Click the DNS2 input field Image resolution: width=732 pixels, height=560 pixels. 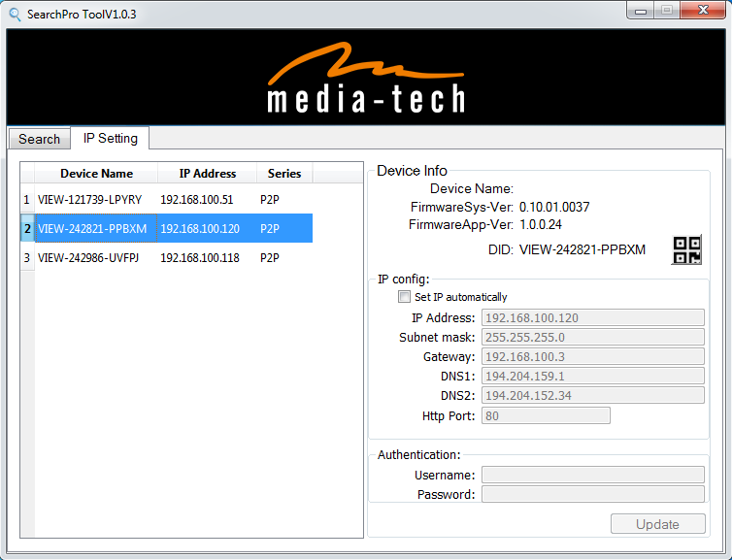click(593, 395)
